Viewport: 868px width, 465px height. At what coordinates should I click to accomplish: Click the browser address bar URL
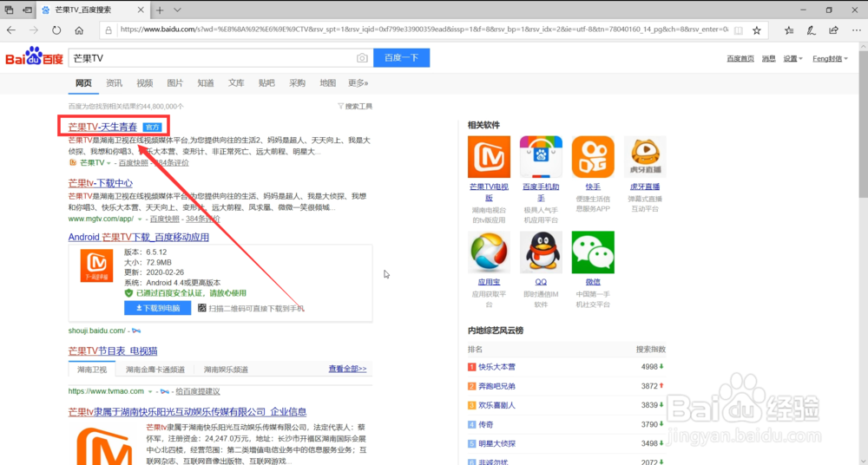[424, 29]
